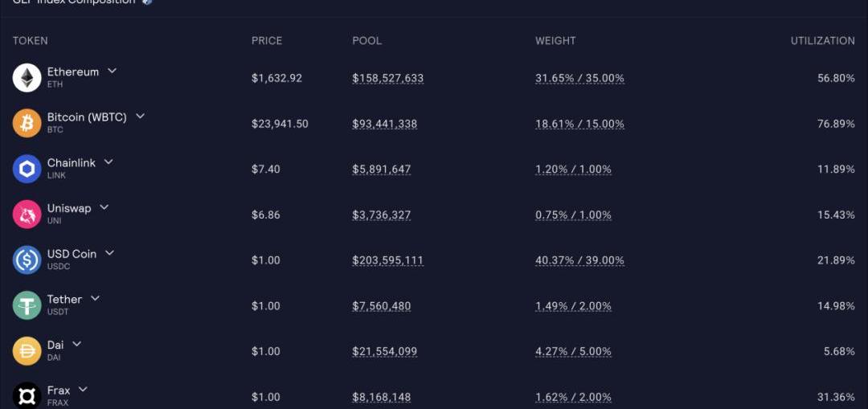Click the UTILIZATION column header
The width and height of the screenshot is (868, 409).
[823, 40]
